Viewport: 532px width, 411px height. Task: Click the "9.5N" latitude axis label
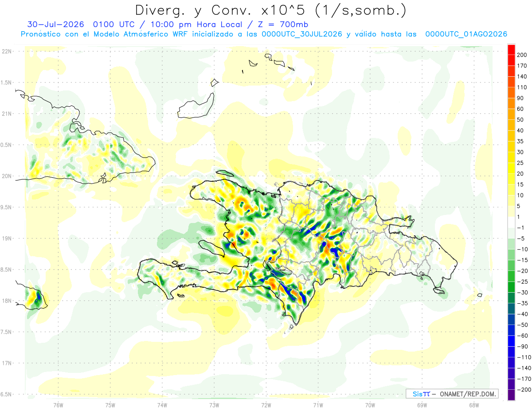[6, 207]
